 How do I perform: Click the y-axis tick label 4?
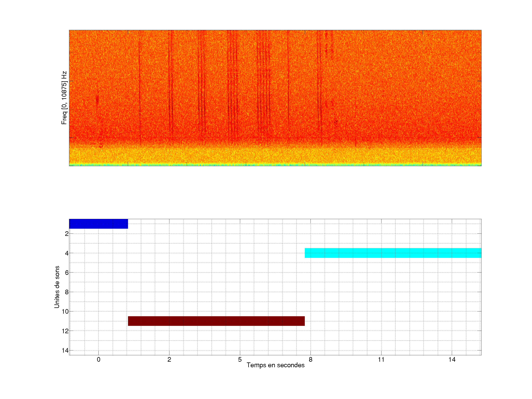coord(67,253)
